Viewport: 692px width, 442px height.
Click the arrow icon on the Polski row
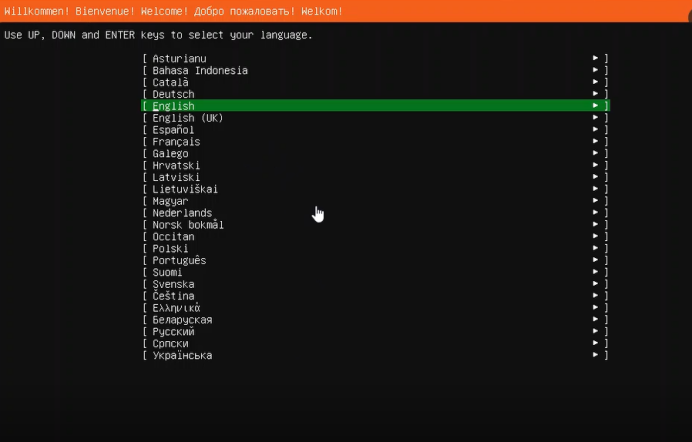[x=596, y=249]
